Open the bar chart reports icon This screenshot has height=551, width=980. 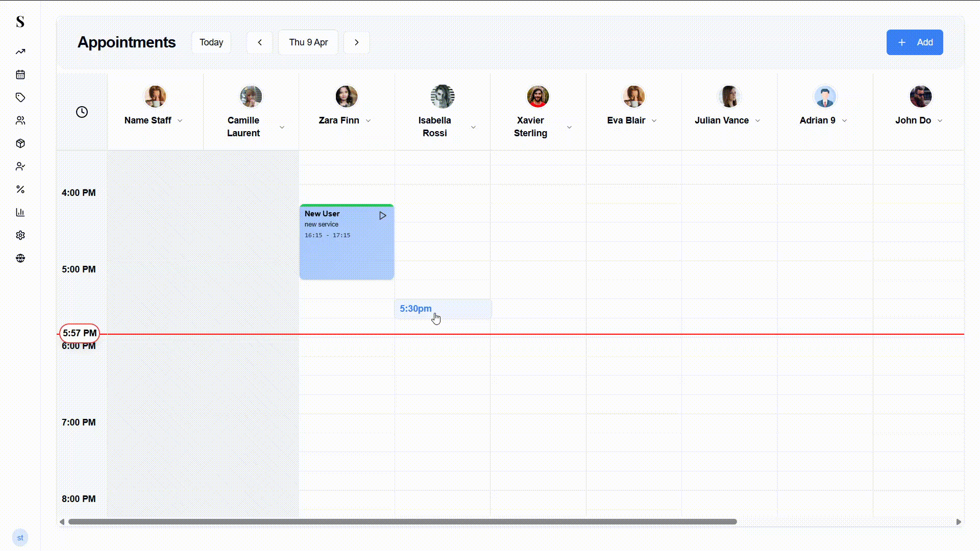20,212
